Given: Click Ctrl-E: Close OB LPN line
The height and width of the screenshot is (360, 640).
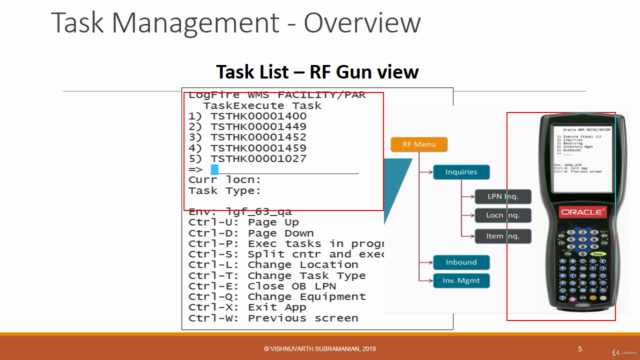Looking at the screenshot, I should (262, 286).
